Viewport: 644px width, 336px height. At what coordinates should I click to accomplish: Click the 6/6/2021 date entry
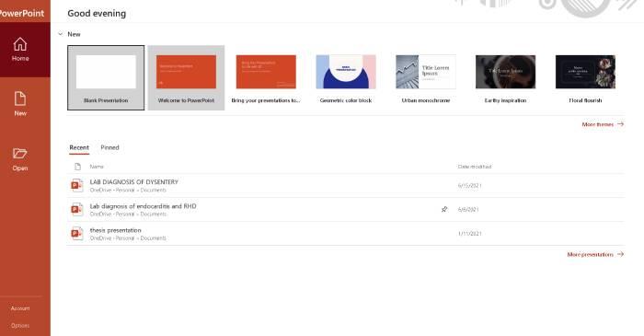468,210
